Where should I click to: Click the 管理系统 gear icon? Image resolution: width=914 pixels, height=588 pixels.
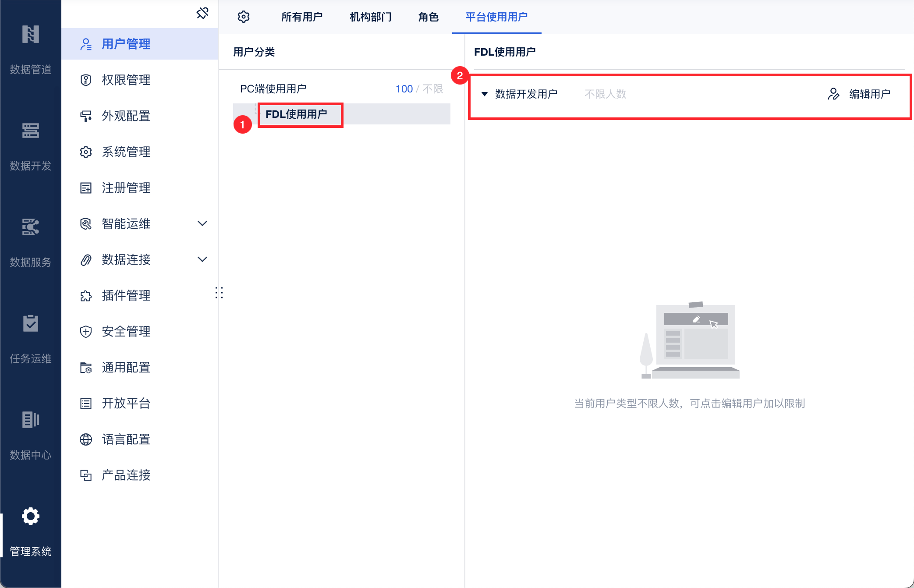tap(30, 517)
